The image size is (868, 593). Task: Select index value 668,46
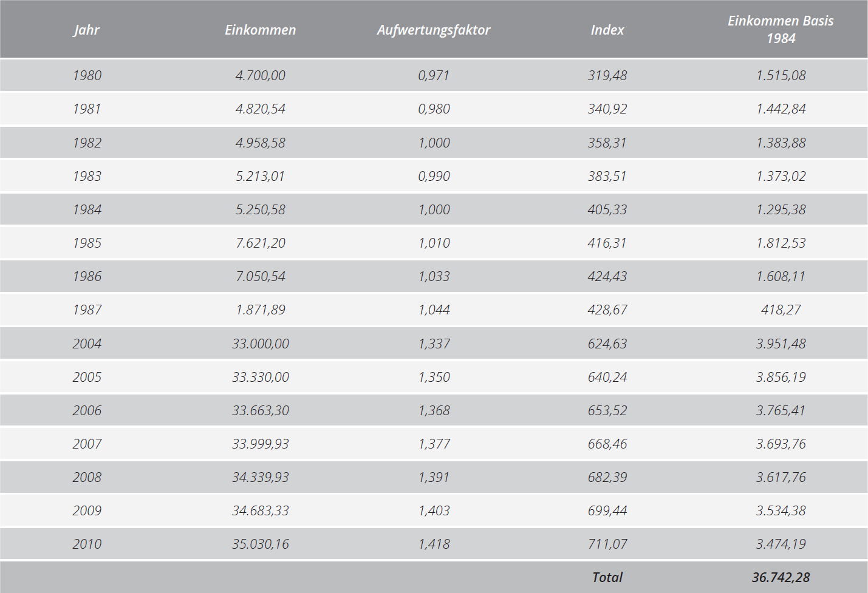[x=607, y=444]
